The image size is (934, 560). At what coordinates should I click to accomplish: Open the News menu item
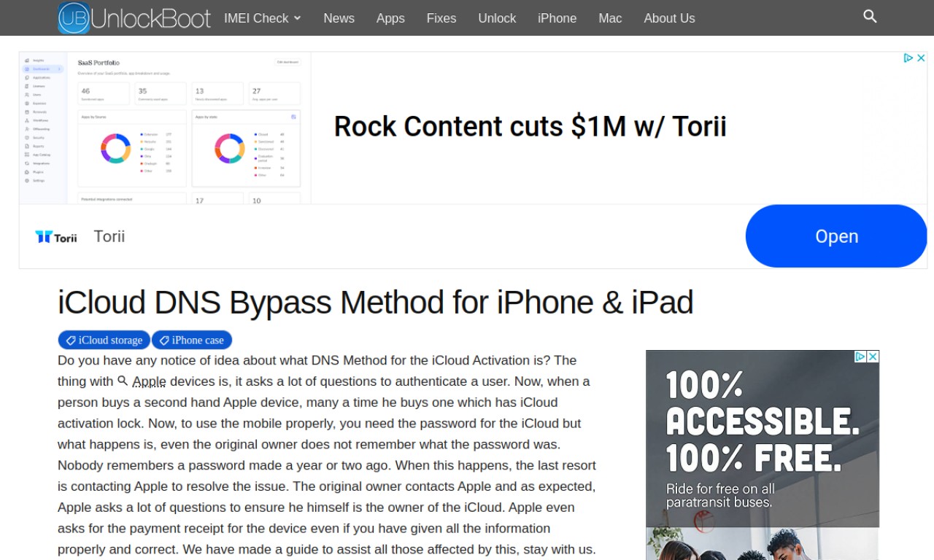click(x=339, y=18)
